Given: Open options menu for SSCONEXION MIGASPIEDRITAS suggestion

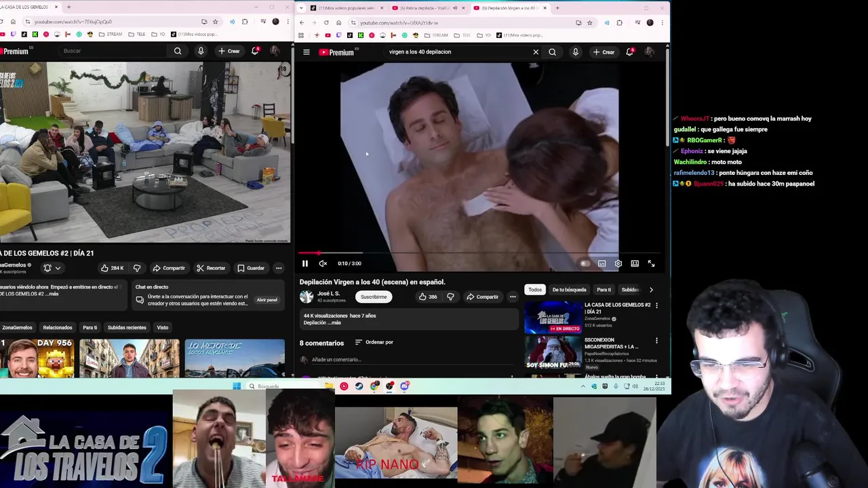Looking at the screenshot, I should (x=656, y=340).
